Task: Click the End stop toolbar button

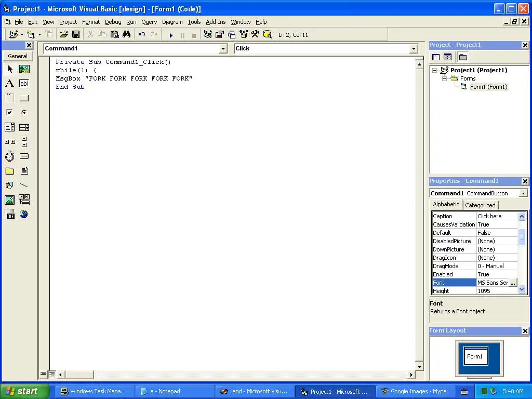Action: (x=194, y=35)
